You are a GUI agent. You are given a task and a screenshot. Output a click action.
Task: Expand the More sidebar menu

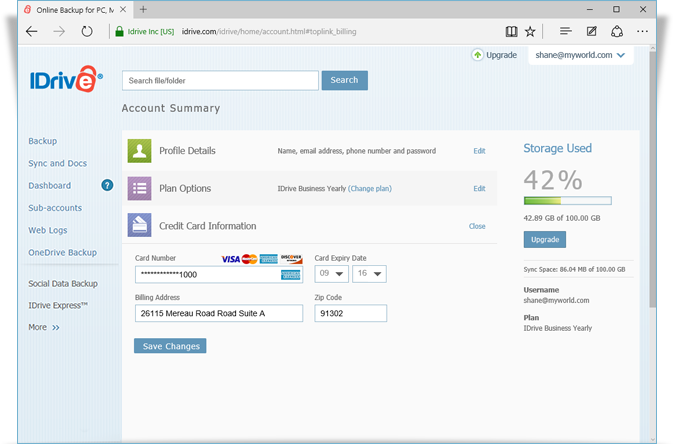point(44,327)
